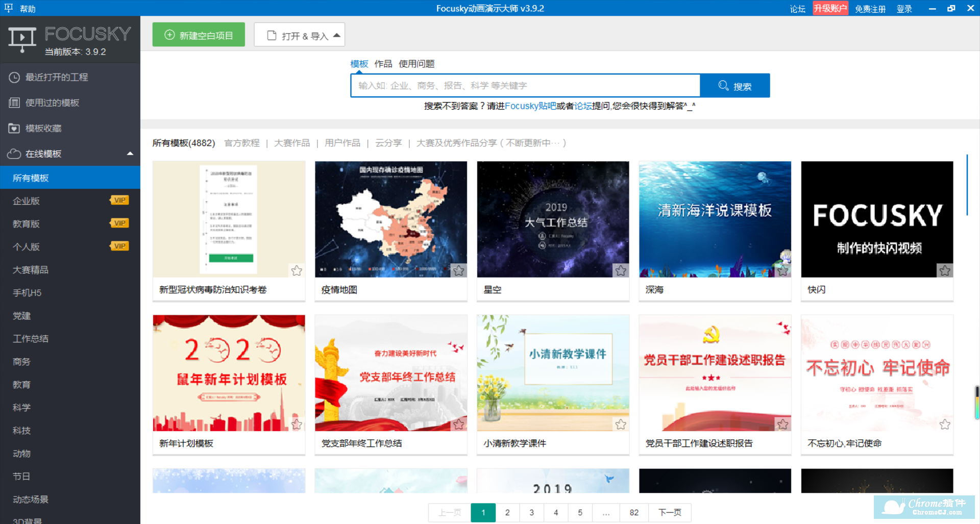Screen dimensions: 980x524
Task: Click 登录 in title bar
Action: pyautogui.click(x=904, y=9)
